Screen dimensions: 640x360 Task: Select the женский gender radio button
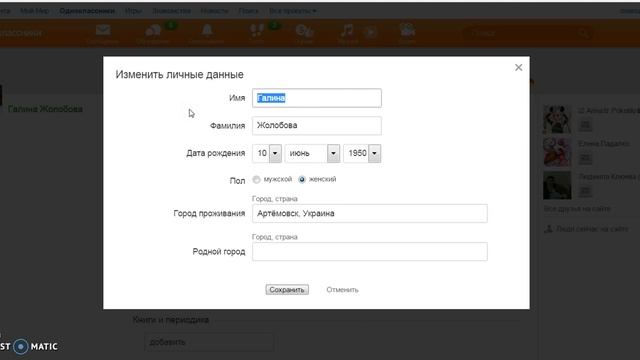[302, 180]
